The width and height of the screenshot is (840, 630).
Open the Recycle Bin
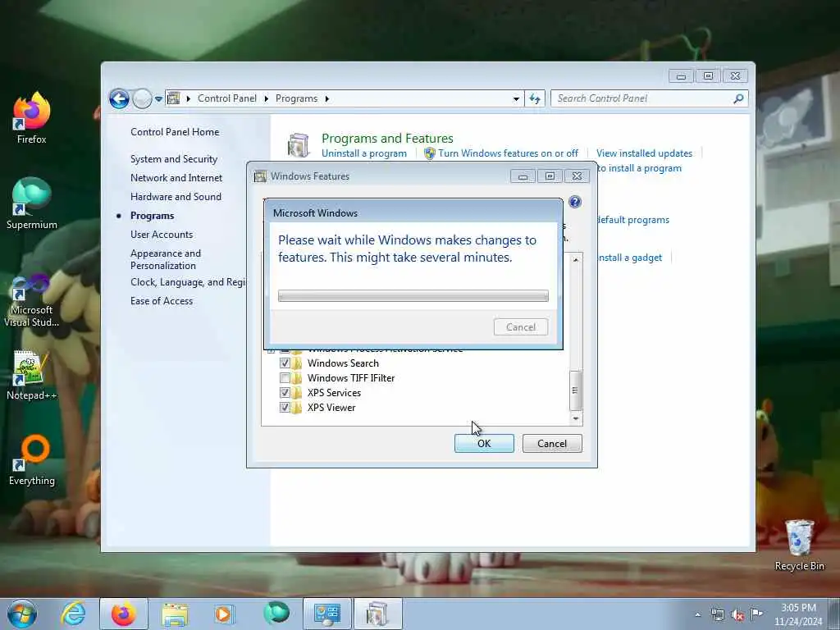799,546
